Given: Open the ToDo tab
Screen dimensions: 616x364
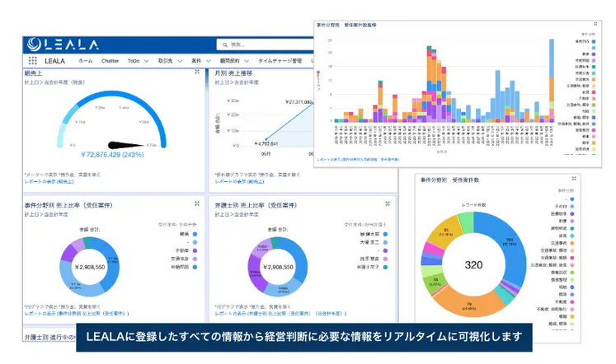Looking at the screenshot, I should coord(134,61).
